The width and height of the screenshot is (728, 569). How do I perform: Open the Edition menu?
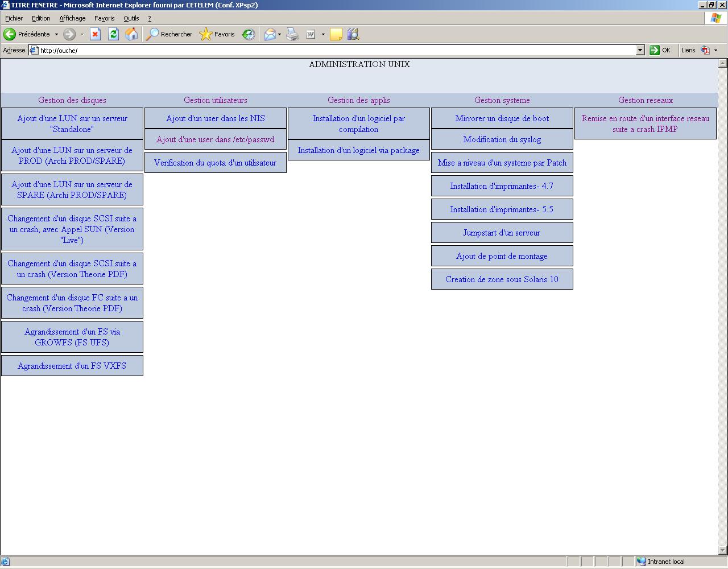(x=41, y=18)
